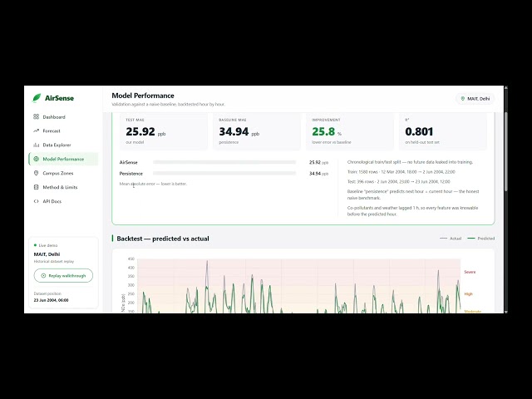Open the Dashboard page

click(x=63, y=116)
